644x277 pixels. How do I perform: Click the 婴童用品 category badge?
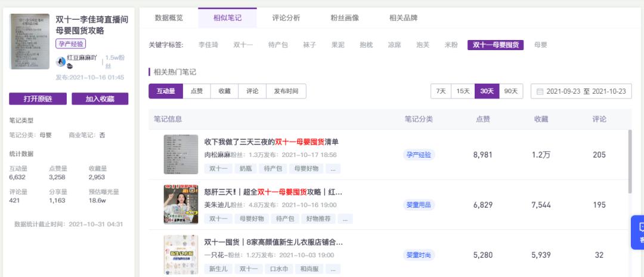click(419, 205)
